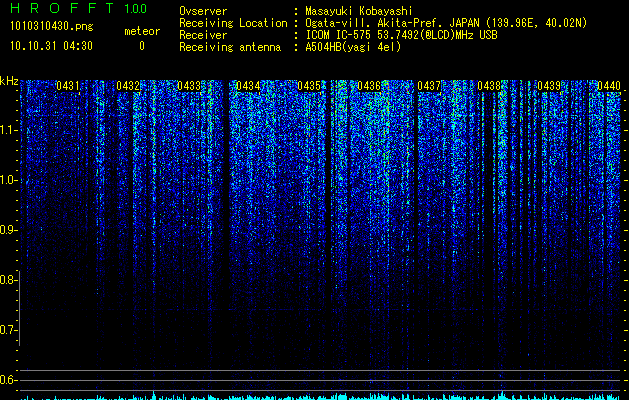Click the observer name Masayuki Kobayashi
This screenshot has height=400, width=629.
click(359, 11)
